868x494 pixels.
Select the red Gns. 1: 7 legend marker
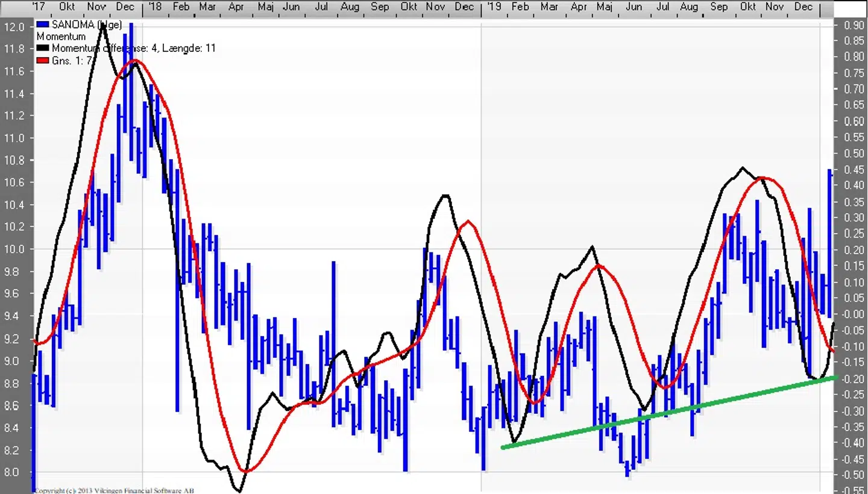pyautogui.click(x=42, y=61)
